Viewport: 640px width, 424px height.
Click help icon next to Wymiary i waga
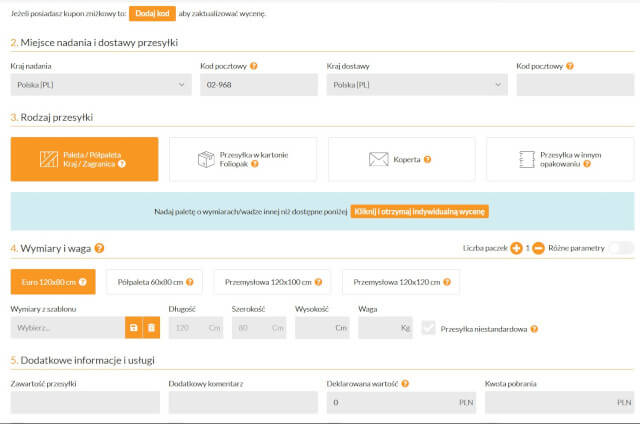tap(99, 248)
